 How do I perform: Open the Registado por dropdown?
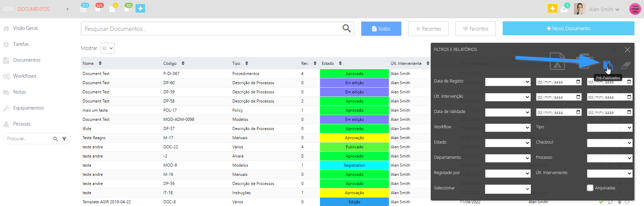click(x=508, y=173)
